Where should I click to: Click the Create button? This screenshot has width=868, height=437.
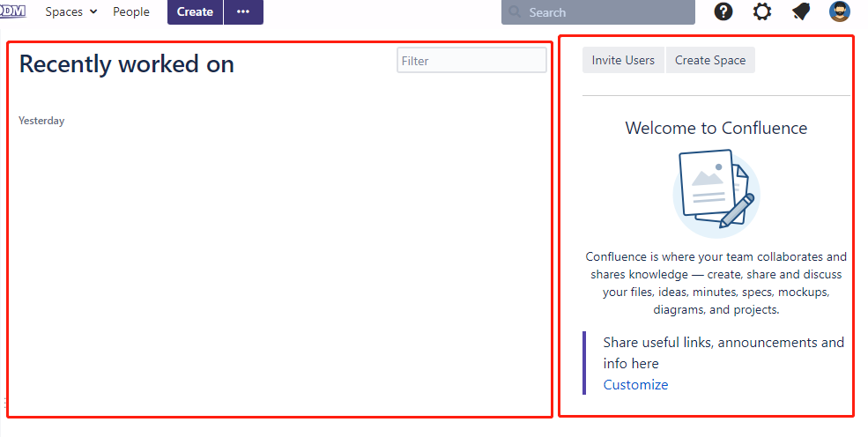click(x=195, y=12)
